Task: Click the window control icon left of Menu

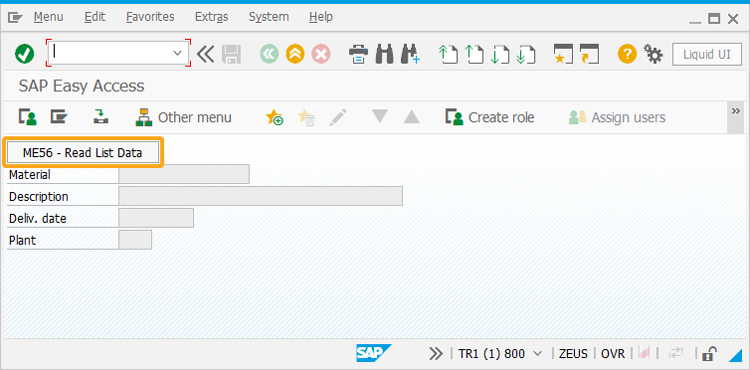Action: pos(15,18)
